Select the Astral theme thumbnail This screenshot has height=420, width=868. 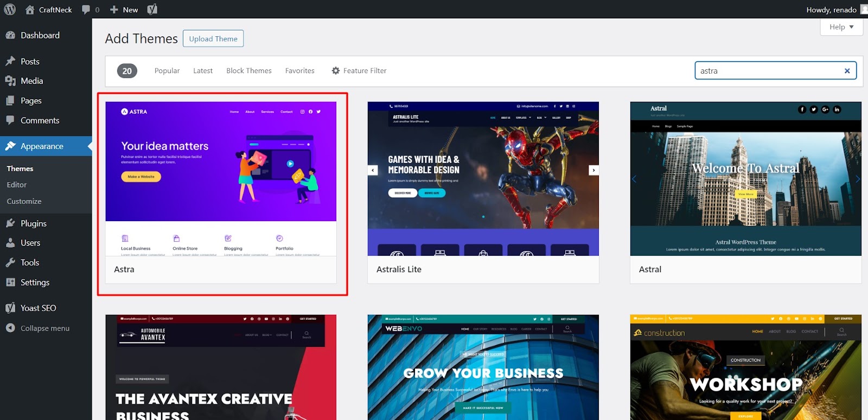(x=746, y=179)
